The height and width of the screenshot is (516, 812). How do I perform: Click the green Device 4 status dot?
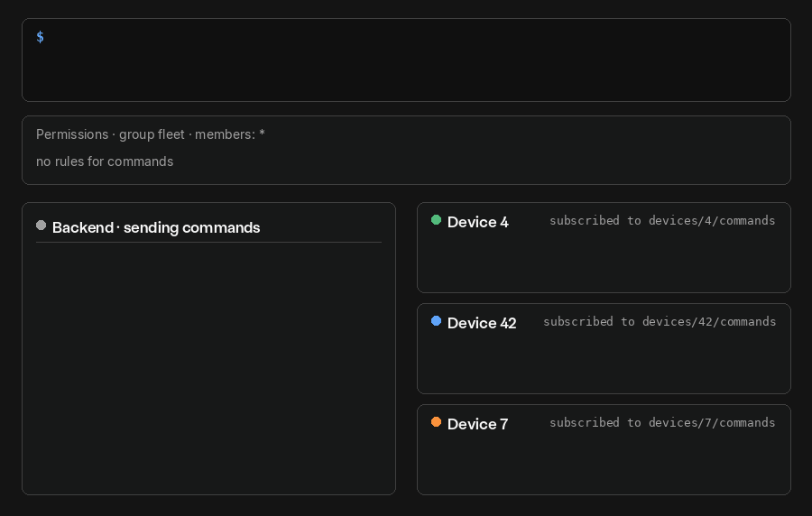(436, 220)
